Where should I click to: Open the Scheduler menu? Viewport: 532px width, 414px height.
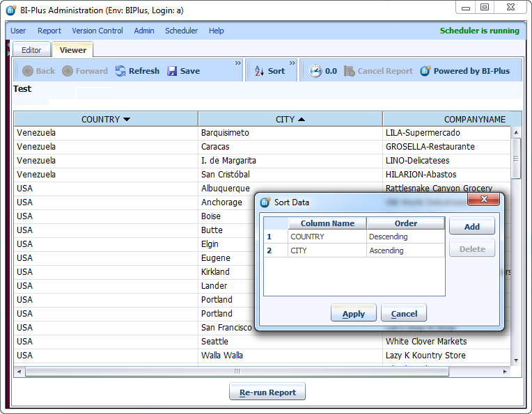(181, 31)
